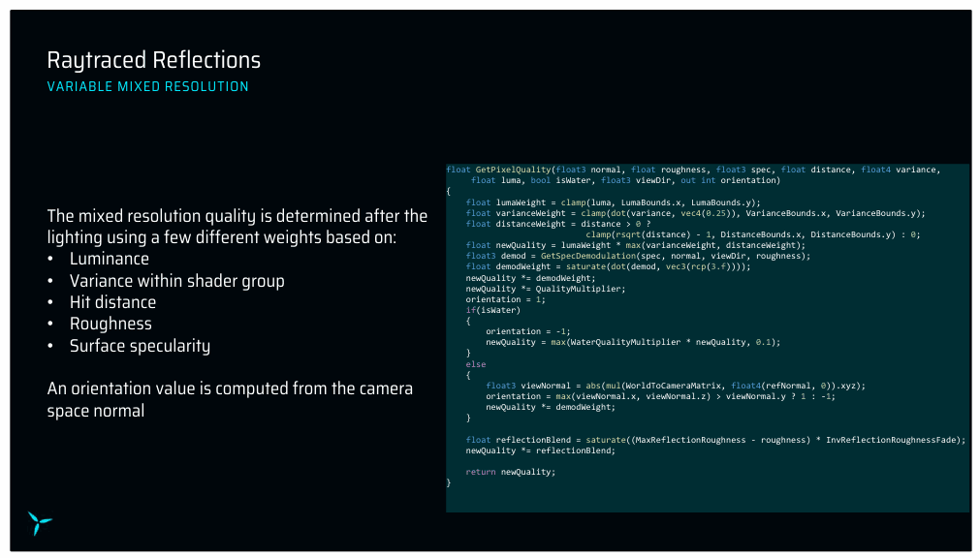Click the "else" keyword in the code
This screenshot has height=558, width=980.
(476, 364)
